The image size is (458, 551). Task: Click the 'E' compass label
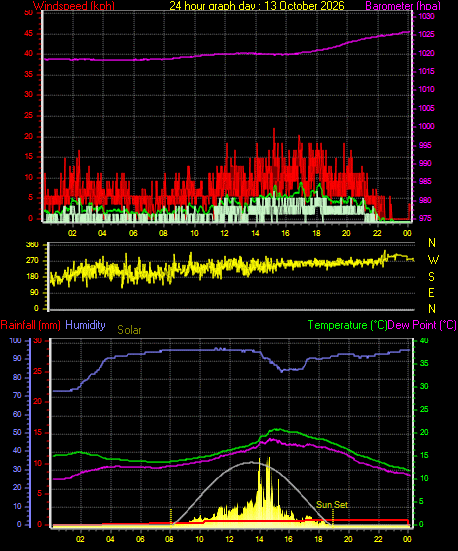point(431,292)
